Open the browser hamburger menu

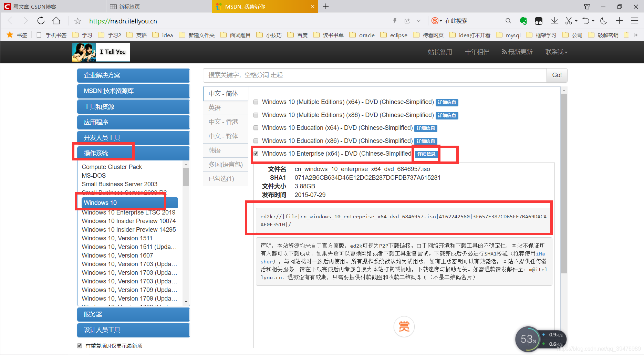[635, 21]
